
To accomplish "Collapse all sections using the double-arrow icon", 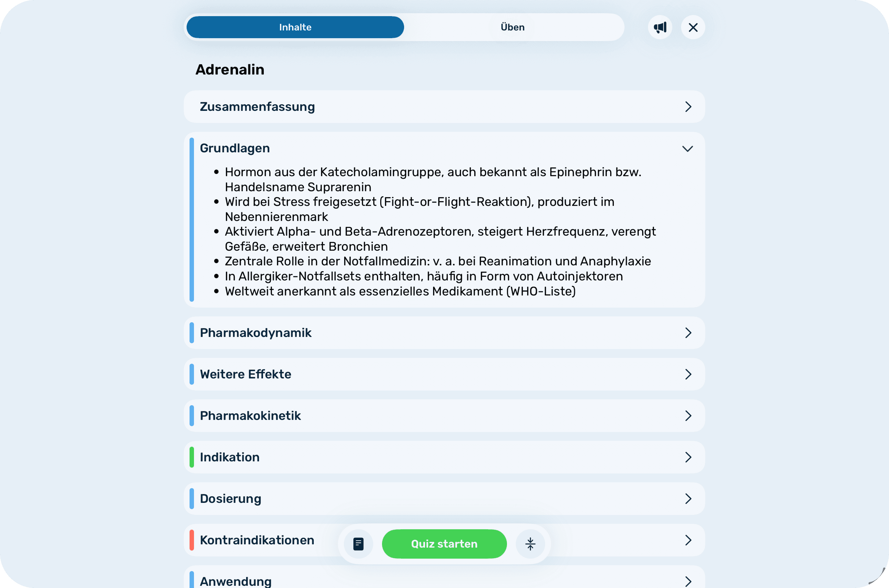I will coord(530,544).
